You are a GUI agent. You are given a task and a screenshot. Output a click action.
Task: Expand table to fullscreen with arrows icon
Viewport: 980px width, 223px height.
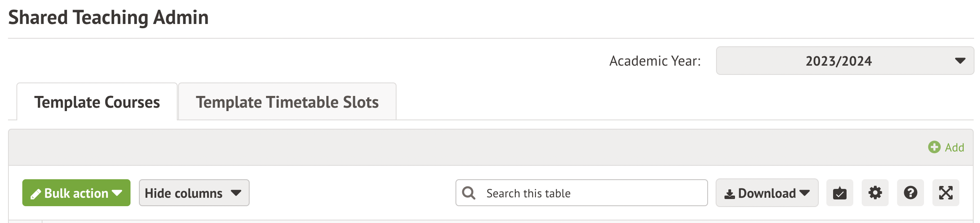[x=945, y=193]
